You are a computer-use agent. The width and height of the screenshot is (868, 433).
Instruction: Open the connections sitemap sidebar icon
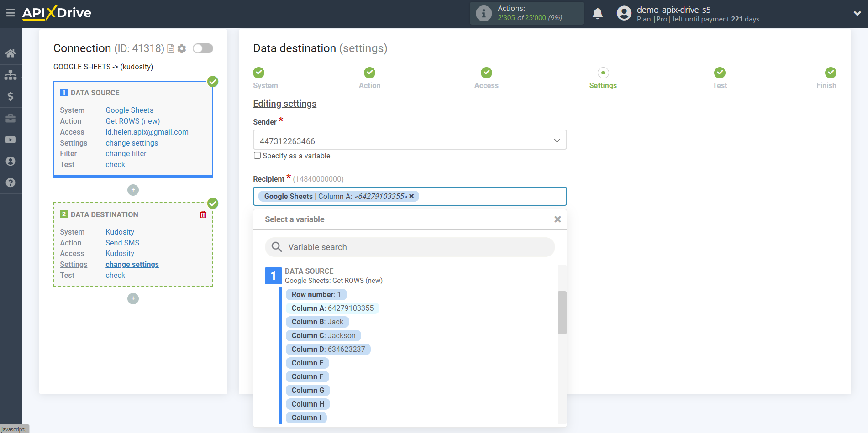11,75
